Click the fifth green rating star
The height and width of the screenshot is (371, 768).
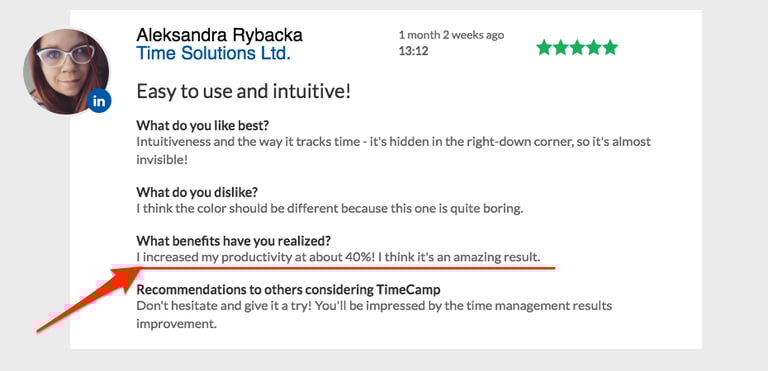(x=610, y=48)
